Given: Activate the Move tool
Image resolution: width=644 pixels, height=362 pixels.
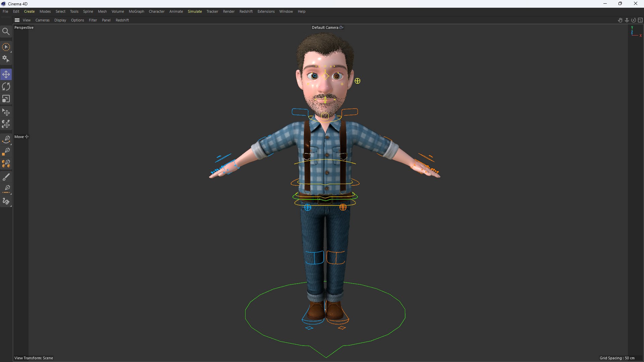Looking at the screenshot, I should point(6,74).
